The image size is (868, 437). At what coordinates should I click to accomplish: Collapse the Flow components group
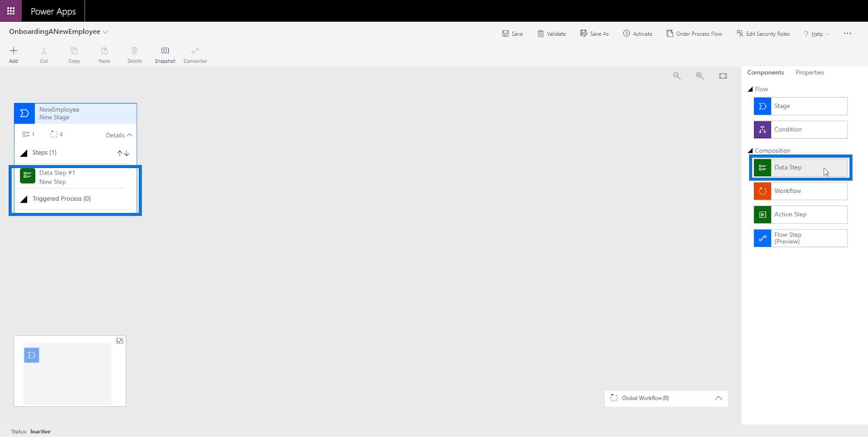(x=750, y=89)
